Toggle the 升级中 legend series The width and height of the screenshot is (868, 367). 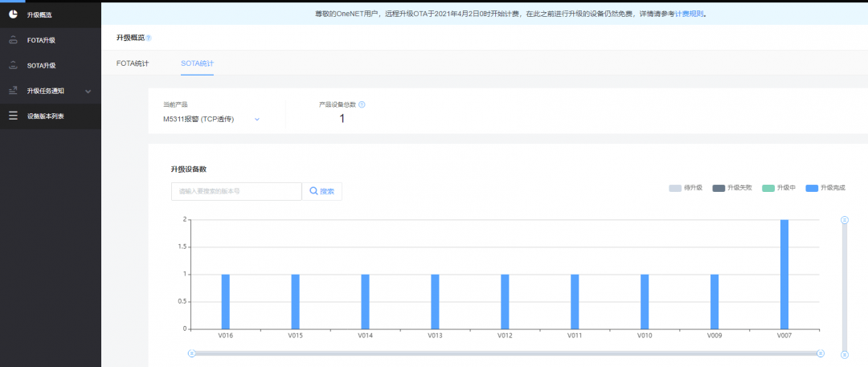(779, 188)
